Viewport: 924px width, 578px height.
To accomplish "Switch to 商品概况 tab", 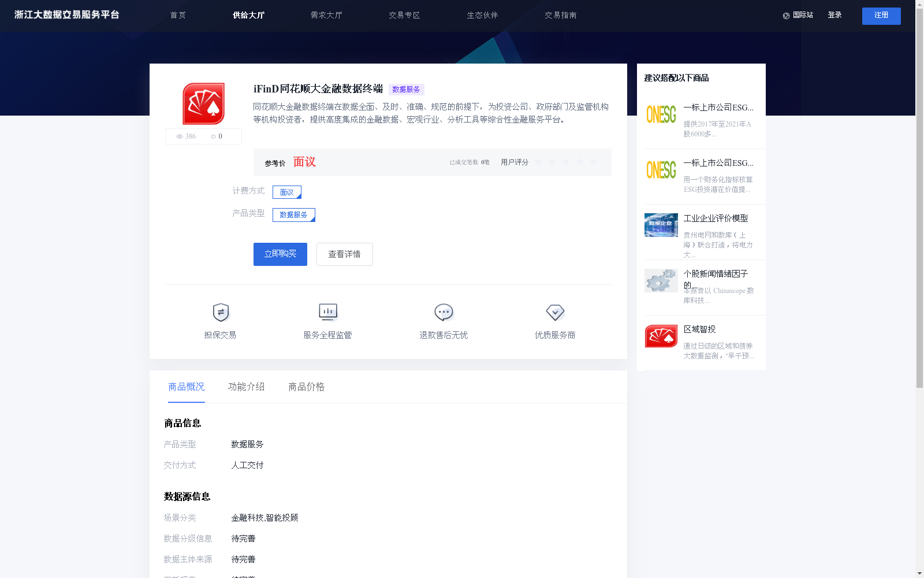I will 187,387.
